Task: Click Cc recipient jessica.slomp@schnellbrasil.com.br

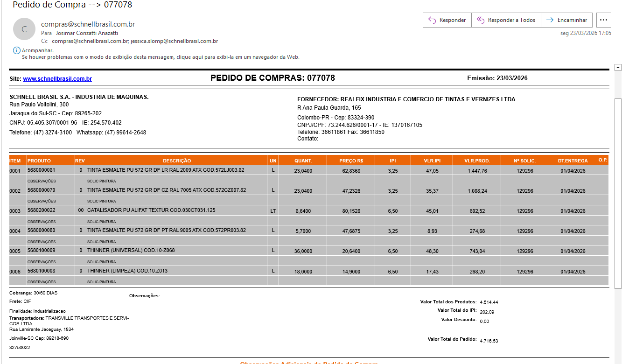Action: [175, 41]
